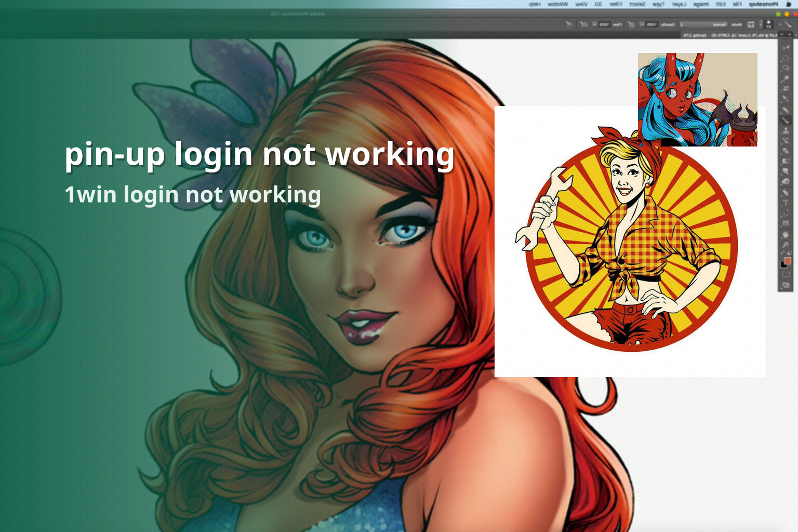
Task: Select the Zoom magnifier tool
Action: [x=786, y=244]
